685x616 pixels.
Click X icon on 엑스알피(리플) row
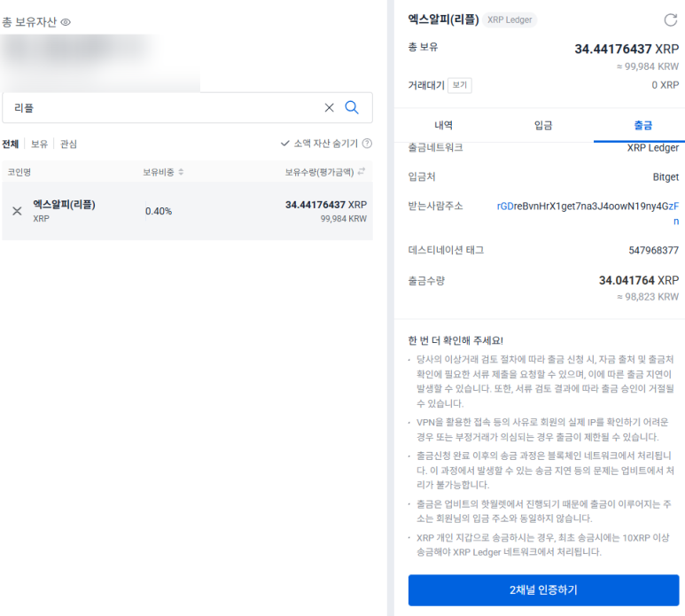tap(17, 211)
